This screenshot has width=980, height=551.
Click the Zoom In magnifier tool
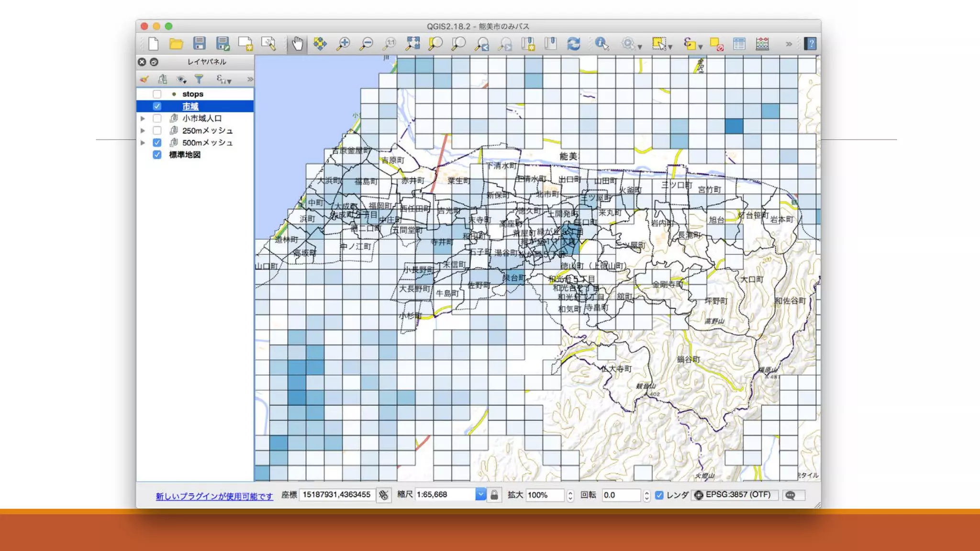pos(343,44)
